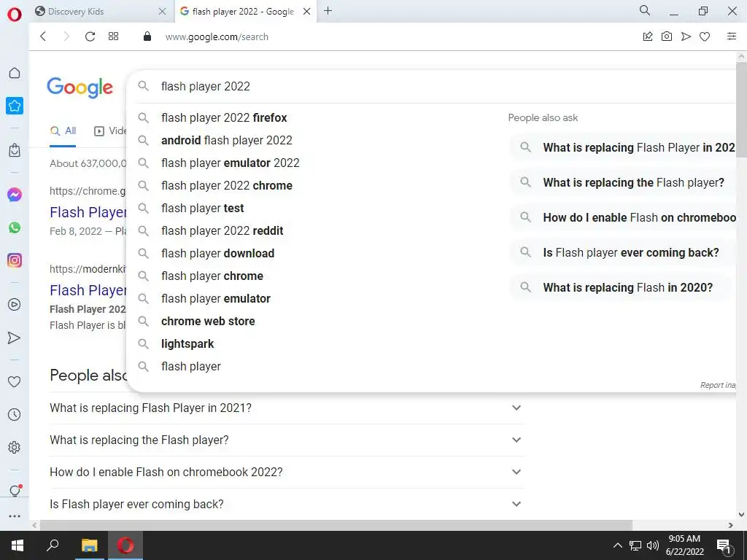
Task: Open the Shopping bag icon in sidebar
Action: [15, 150]
